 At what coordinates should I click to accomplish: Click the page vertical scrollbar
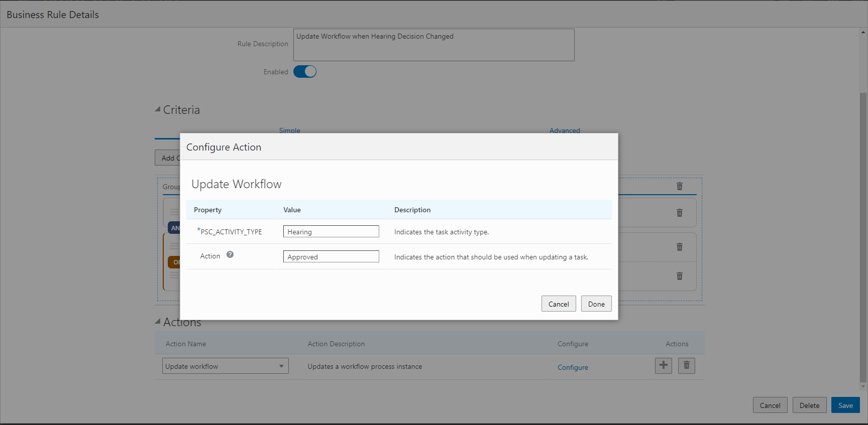(x=863, y=236)
